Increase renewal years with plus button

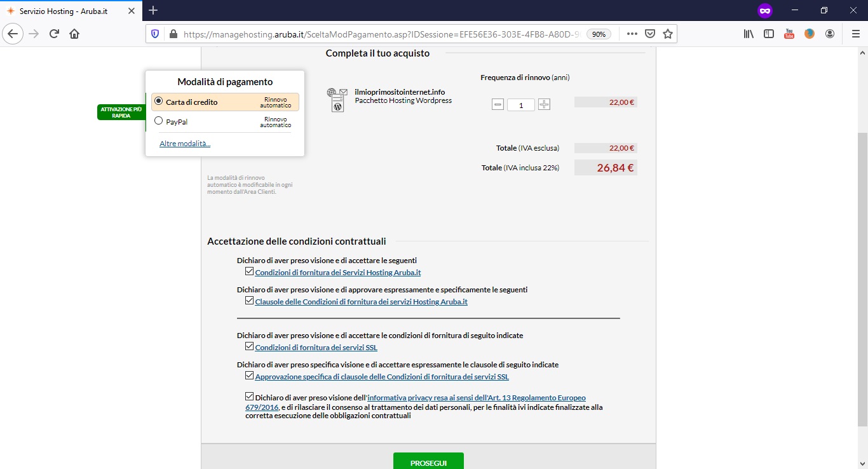[544, 105]
